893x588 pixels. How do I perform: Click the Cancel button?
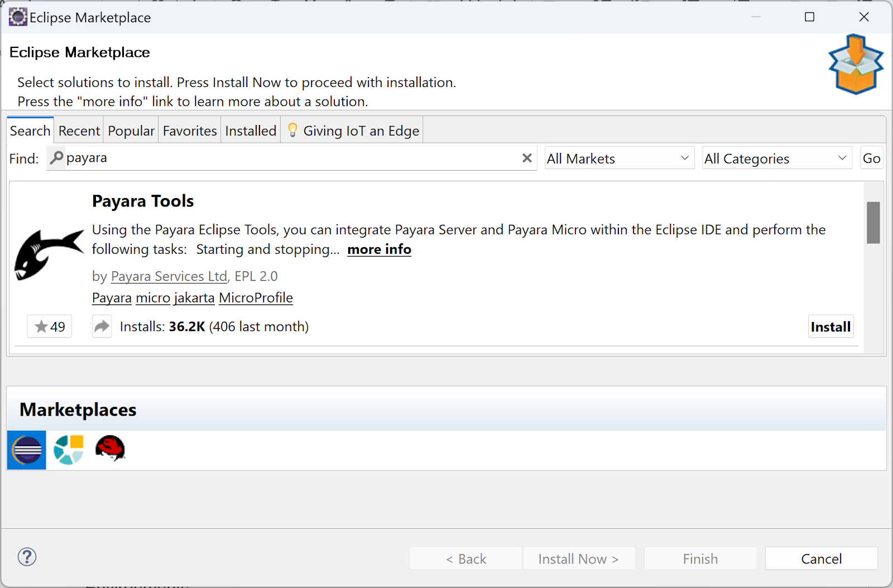tap(821, 558)
